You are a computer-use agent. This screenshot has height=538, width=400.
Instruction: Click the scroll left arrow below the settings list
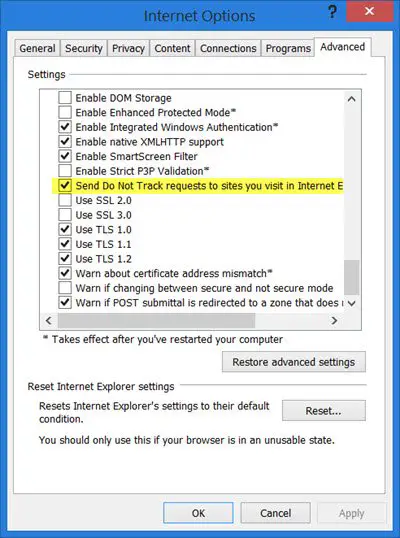click(49, 320)
